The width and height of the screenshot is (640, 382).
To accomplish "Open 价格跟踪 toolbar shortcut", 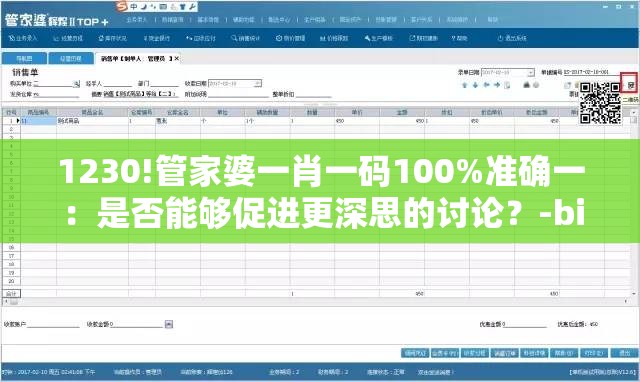I will point(334,38).
